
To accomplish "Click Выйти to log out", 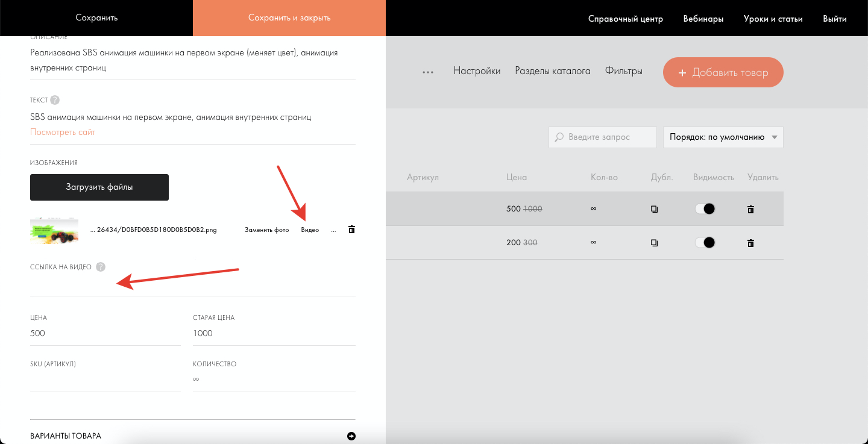I will point(835,19).
